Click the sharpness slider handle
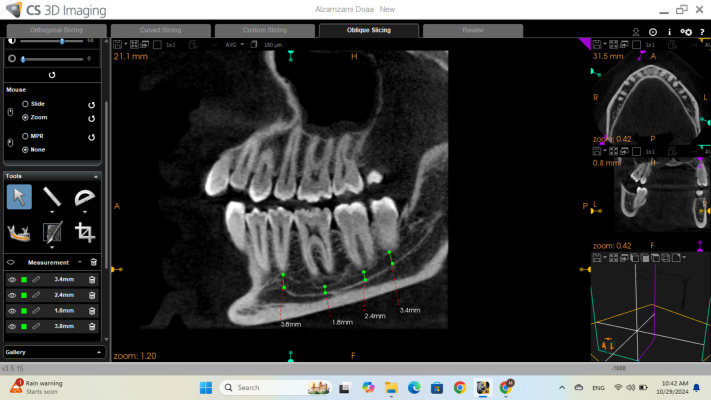The width and height of the screenshot is (711, 400). pyautogui.click(x=23, y=59)
